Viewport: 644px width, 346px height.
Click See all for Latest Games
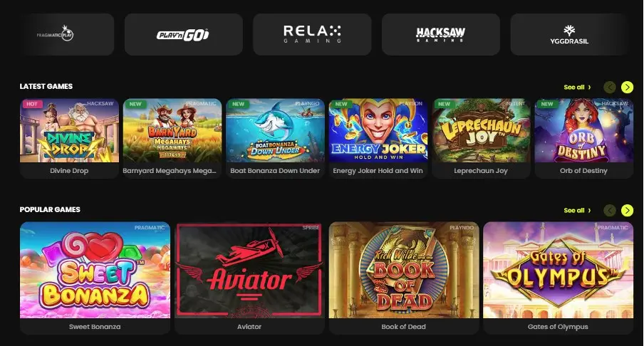click(577, 87)
